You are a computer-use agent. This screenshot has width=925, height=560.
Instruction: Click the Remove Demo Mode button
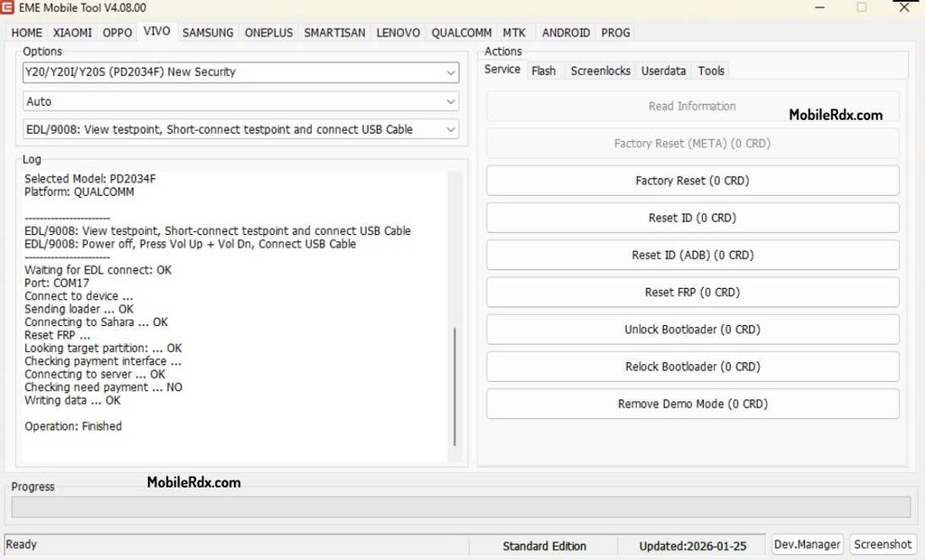pyautogui.click(x=693, y=404)
